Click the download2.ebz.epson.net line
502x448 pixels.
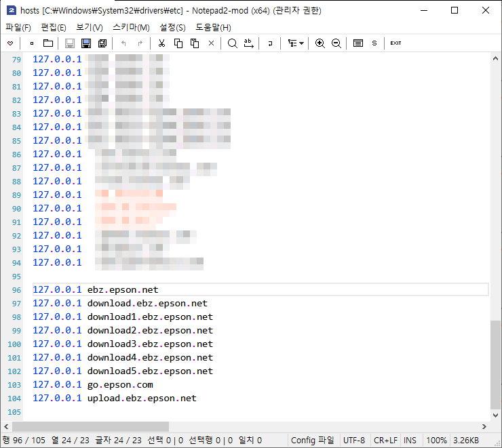coord(123,330)
